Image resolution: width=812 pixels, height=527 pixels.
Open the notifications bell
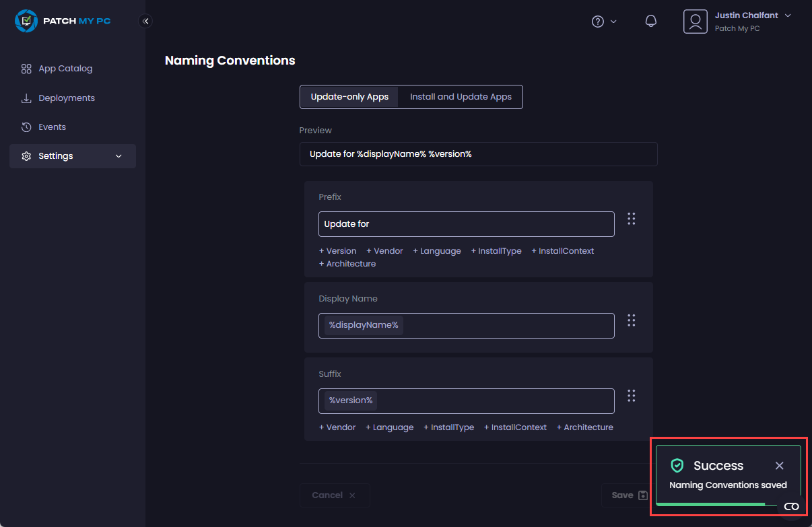point(650,21)
